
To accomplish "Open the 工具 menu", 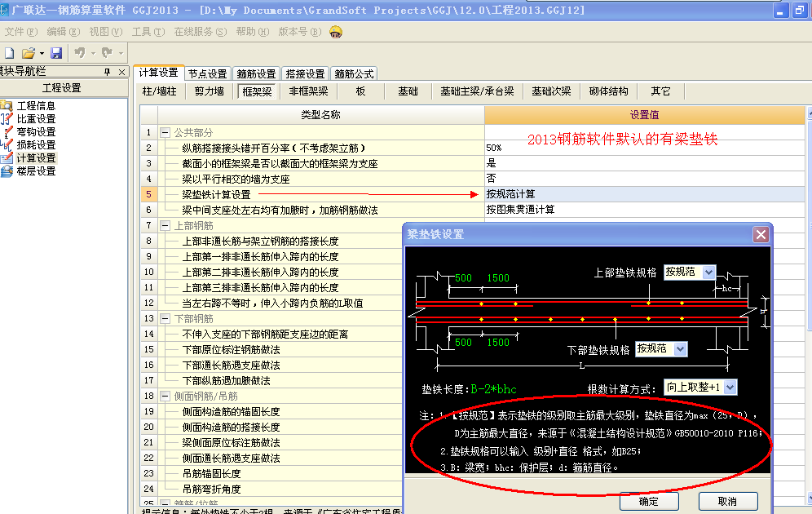I will pyautogui.click(x=148, y=32).
